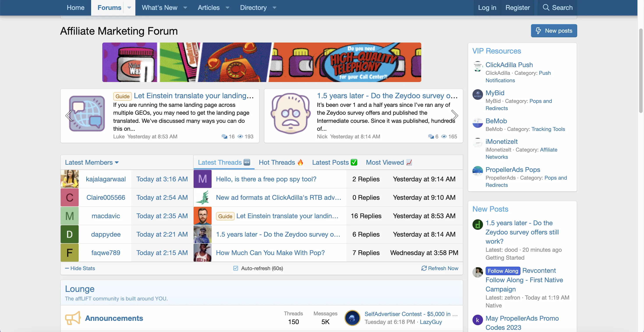Expand the Articles dropdown arrow

[x=228, y=7]
